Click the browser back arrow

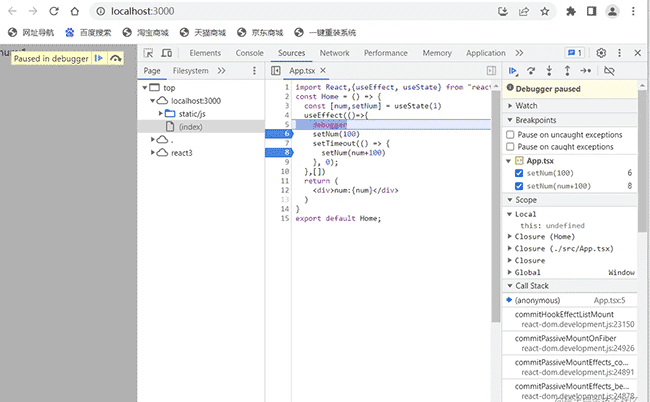[x=12, y=11]
